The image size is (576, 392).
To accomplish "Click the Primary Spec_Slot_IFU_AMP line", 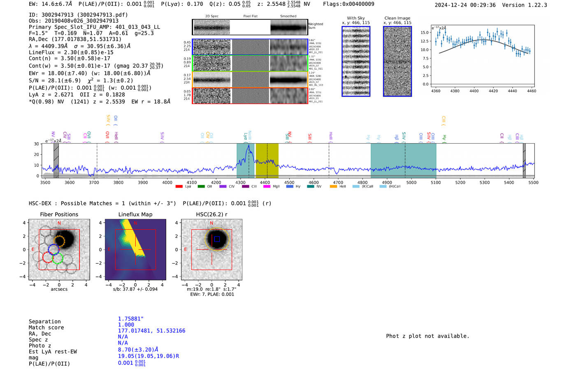I will (95, 27).
